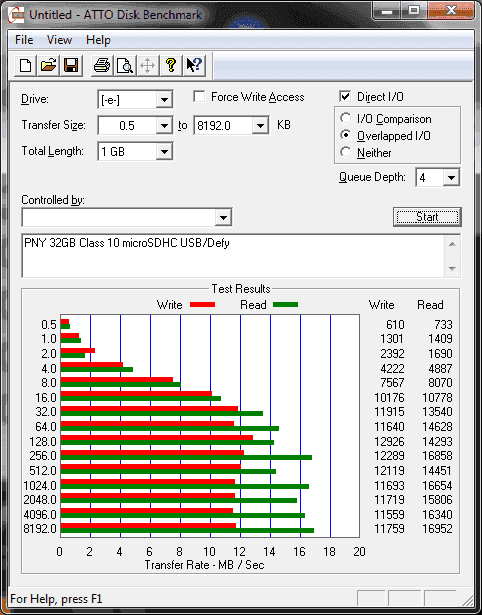
Task: Save results with the floppy disk icon
Action: pyautogui.click(x=71, y=65)
